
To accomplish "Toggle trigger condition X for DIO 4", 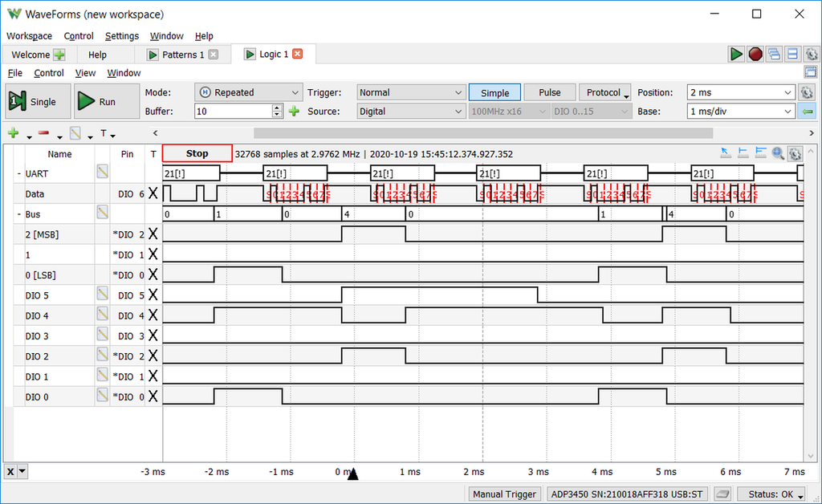I will (x=153, y=315).
